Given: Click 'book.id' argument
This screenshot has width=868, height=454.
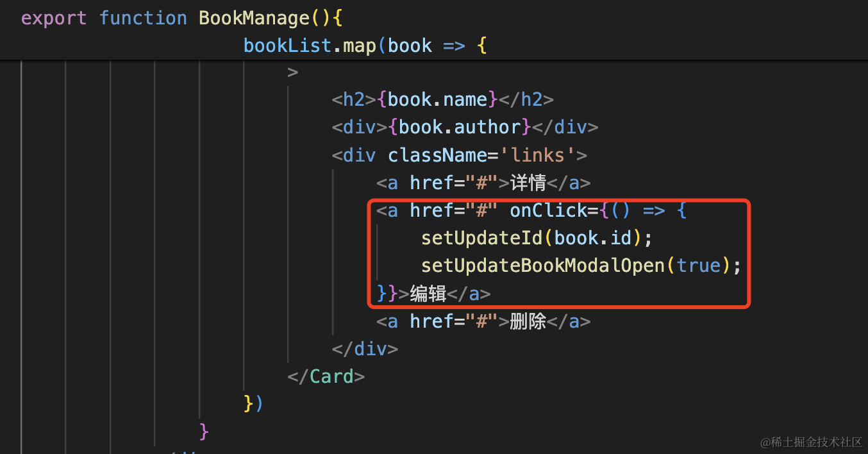Looking at the screenshot, I should tap(593, 238).
